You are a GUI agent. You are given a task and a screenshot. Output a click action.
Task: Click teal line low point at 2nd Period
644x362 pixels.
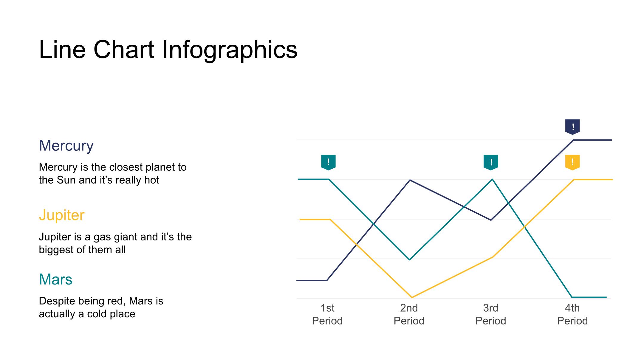click(x=409, y=260)
